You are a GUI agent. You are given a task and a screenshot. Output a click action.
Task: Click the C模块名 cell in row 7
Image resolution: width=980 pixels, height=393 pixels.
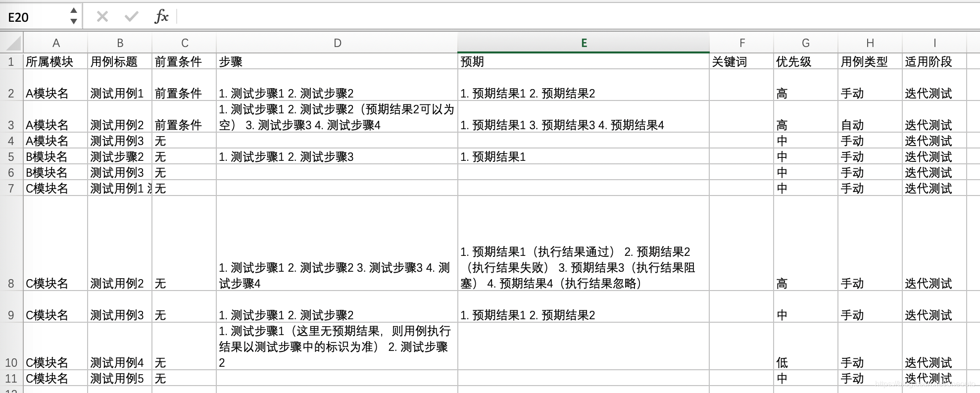tap(55, 188)
